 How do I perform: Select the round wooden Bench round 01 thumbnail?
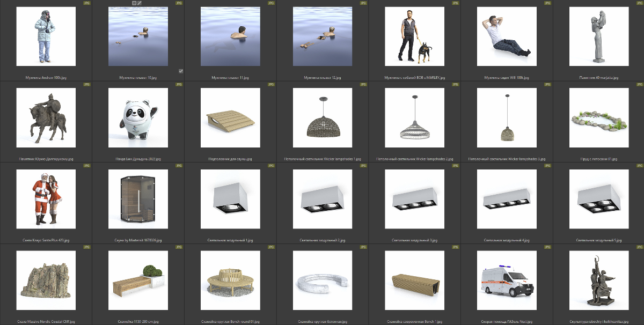(x=230, y=280)
